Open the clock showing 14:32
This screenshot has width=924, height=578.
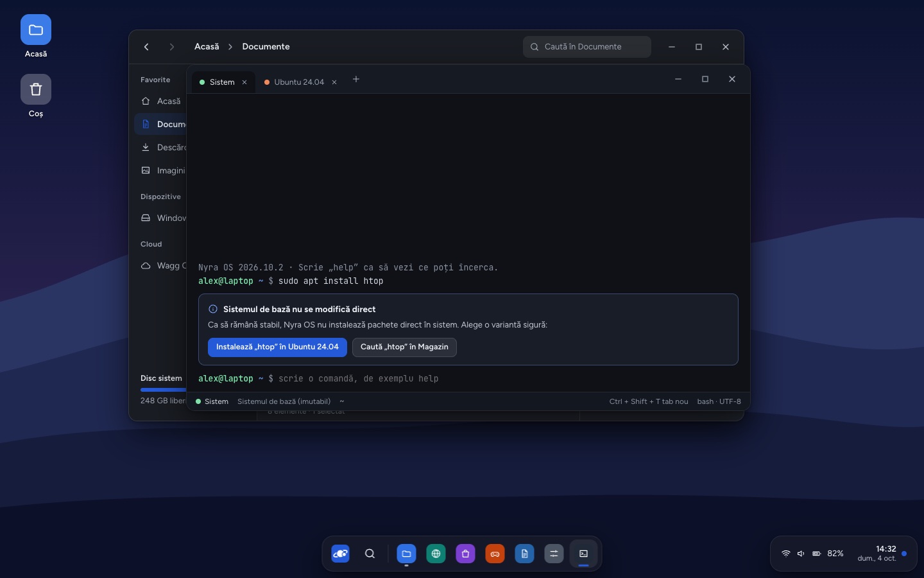tap(877, 554)
